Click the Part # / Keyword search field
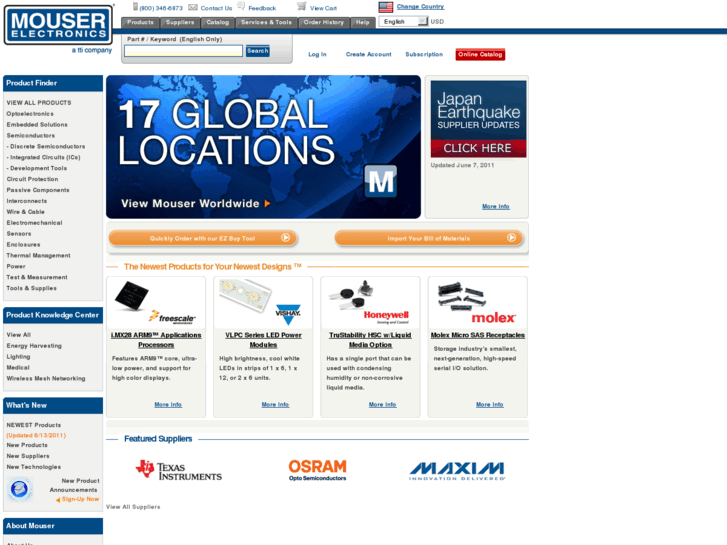This screenshot has height=545, width=727. (x=183, y=51)
